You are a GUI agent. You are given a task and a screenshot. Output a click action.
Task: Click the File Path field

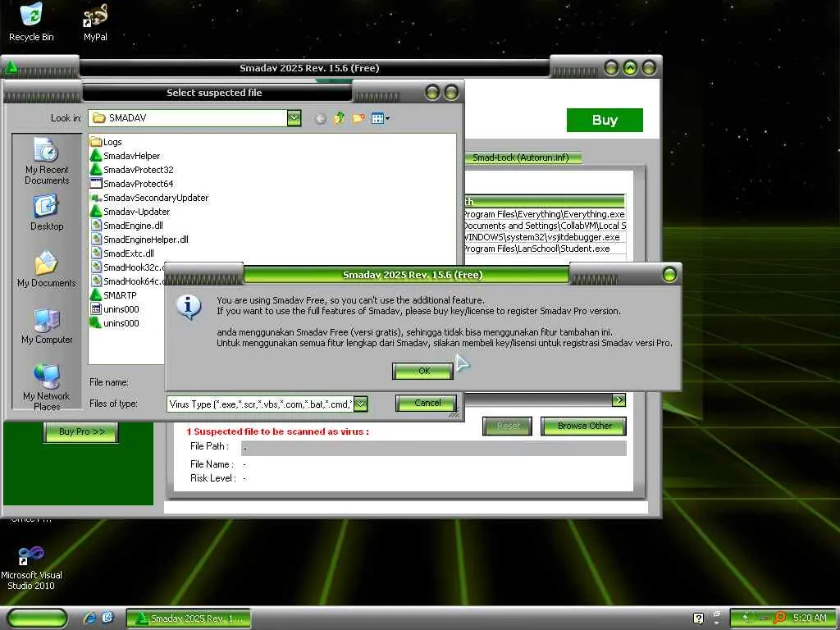[433, 448]
